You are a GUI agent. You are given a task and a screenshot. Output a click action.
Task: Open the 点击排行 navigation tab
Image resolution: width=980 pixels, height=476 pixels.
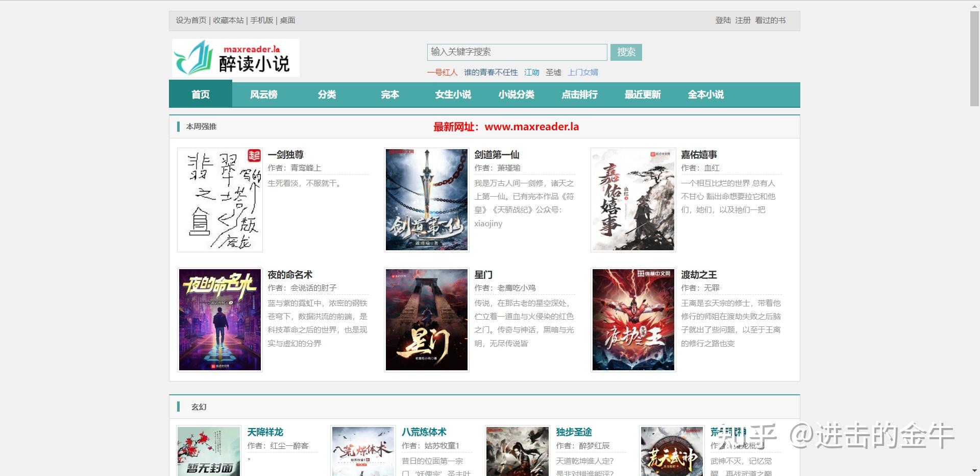tap(580, 94)
